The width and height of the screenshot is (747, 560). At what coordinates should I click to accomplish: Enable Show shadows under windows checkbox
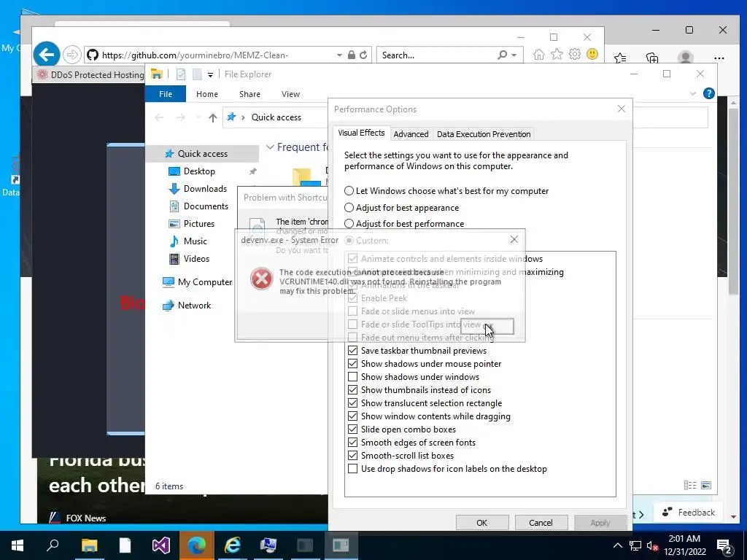point(352,377)
